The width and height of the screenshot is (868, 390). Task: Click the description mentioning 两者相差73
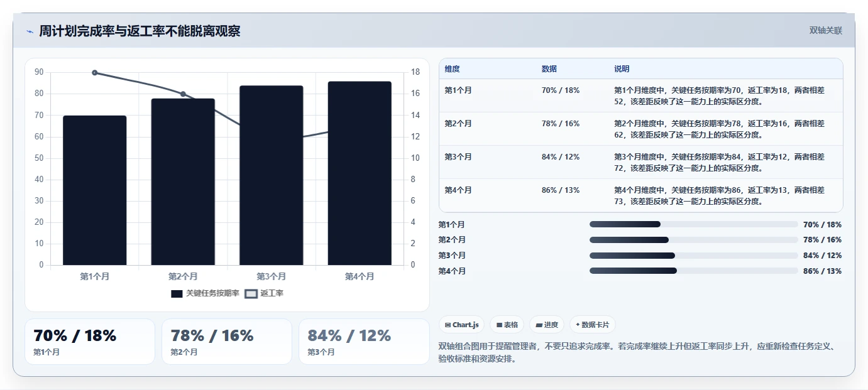click(719, 196)
